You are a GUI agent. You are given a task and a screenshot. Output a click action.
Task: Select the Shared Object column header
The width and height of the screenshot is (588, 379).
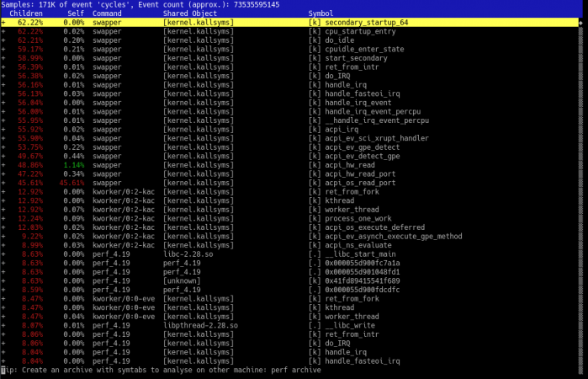(190, 13)
